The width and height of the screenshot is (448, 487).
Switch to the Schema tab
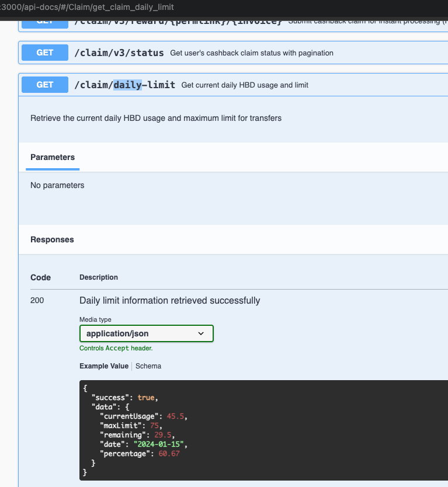[148, 366]
